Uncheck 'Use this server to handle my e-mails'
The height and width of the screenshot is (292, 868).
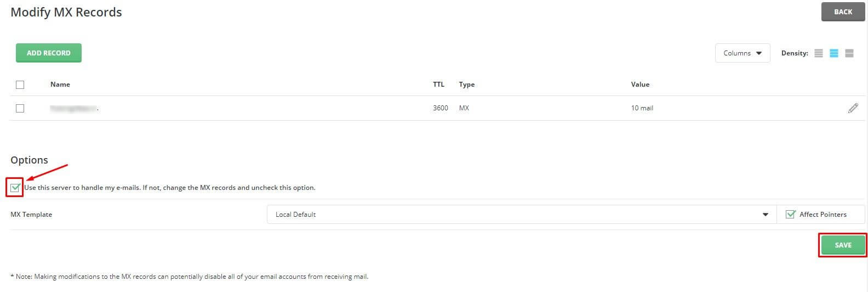click(x=15, y=188)
